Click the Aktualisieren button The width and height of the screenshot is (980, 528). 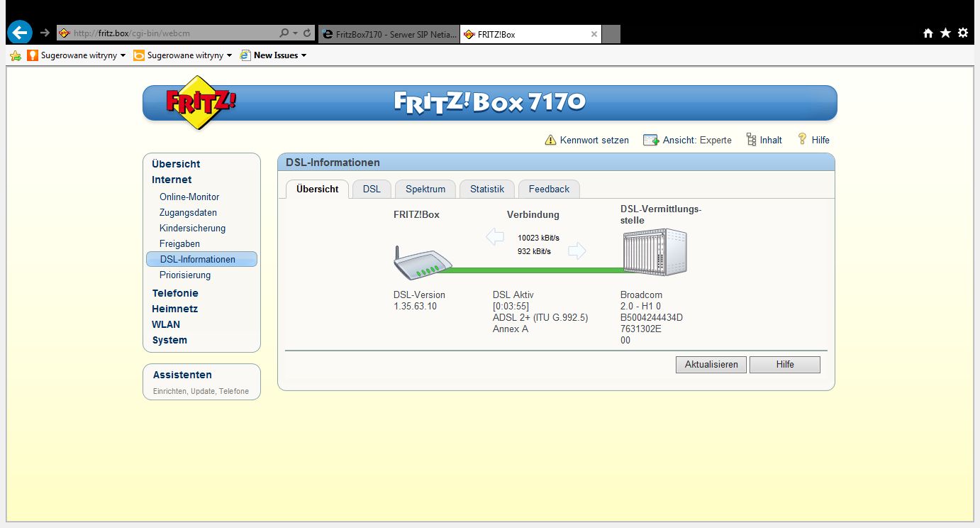[711, 365]
